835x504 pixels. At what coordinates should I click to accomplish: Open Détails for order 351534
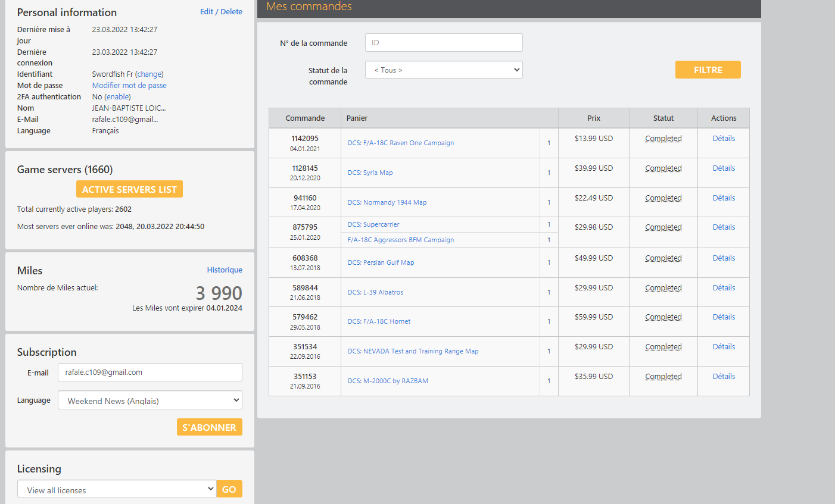(724, 347)
